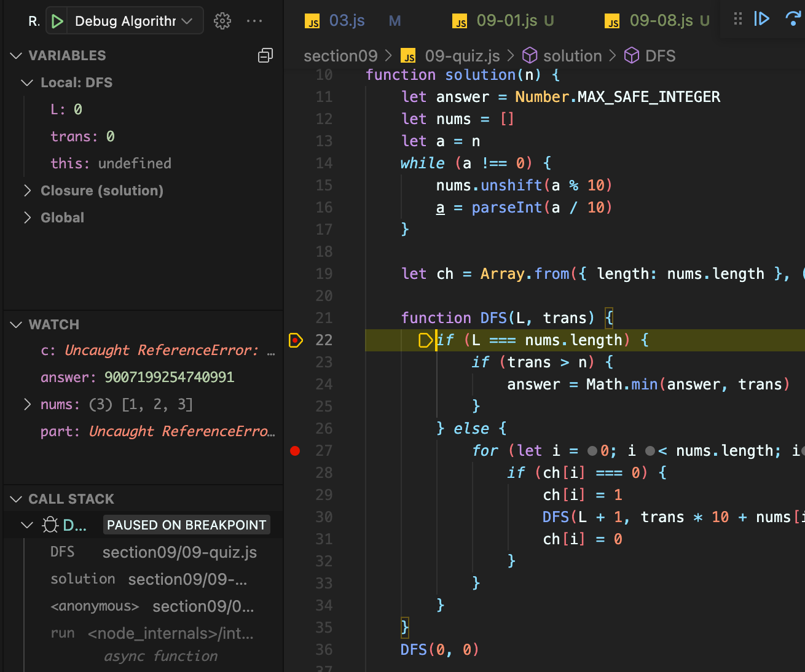
Task: Click parseInt on line 16
Action: [507, 208]
